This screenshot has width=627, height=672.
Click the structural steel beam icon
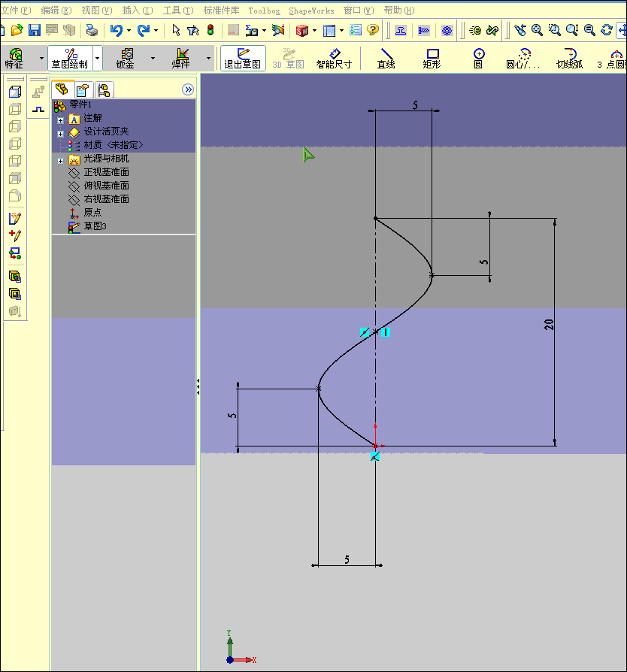tap(401, 30)
